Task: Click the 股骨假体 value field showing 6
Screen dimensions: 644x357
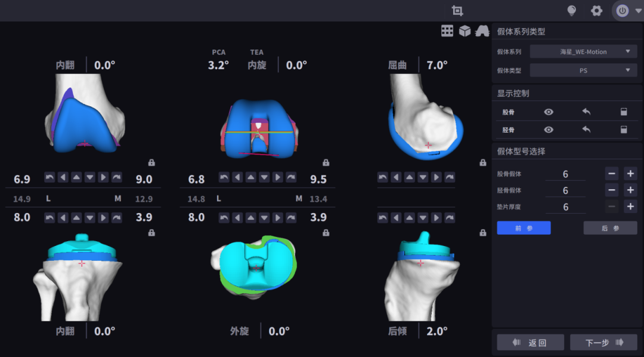Action: [x=565, y=174]
